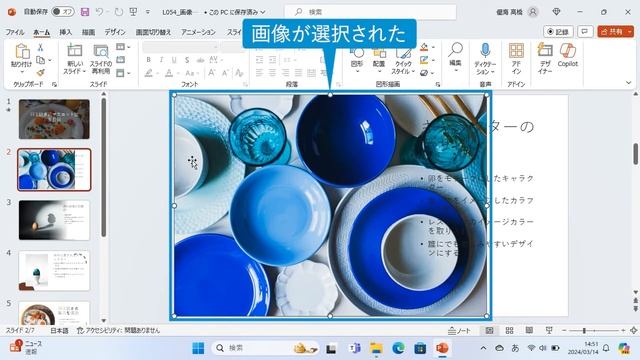
Task: Open the font color picker A
Action: click(x=169, y=73)
